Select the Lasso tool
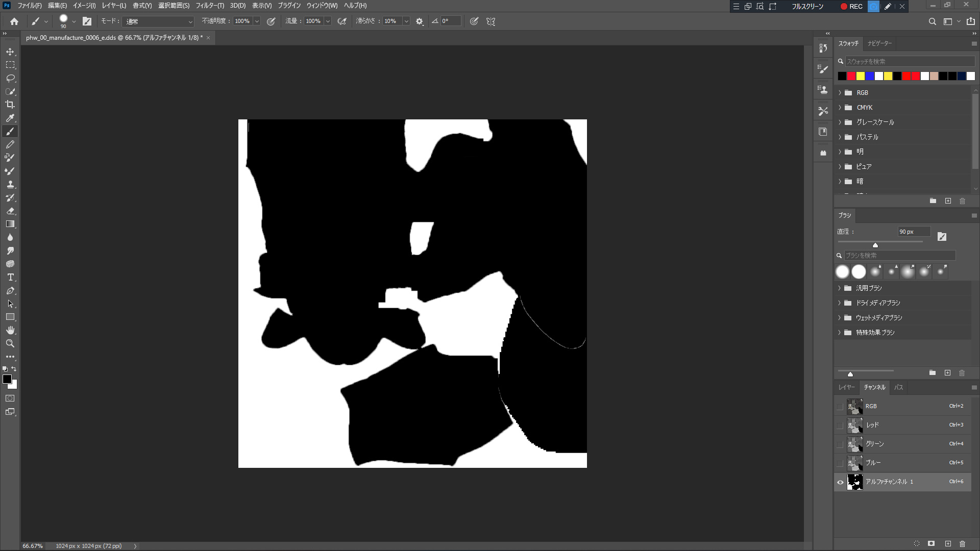The width and height of the screenshot is (980, 551). 10,78
